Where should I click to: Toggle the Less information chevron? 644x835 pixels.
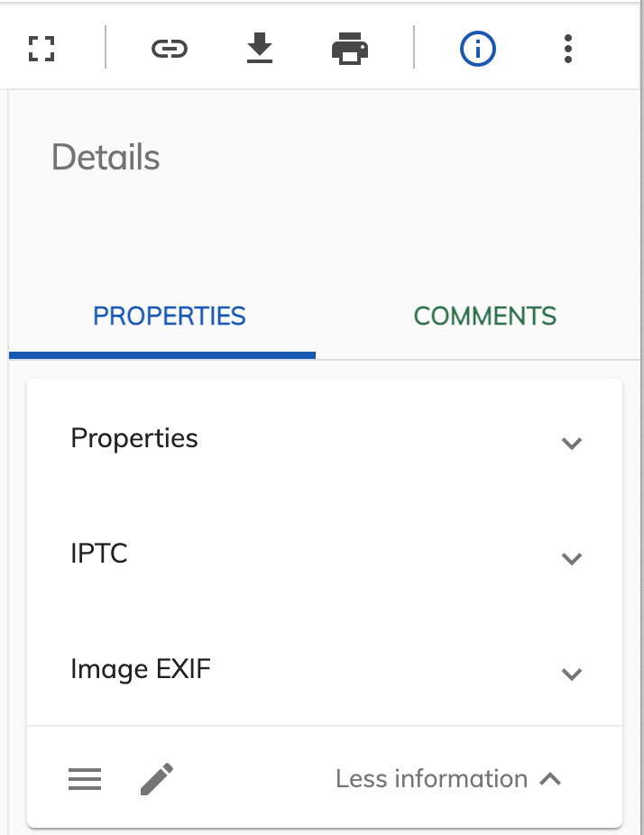(549, 778)
